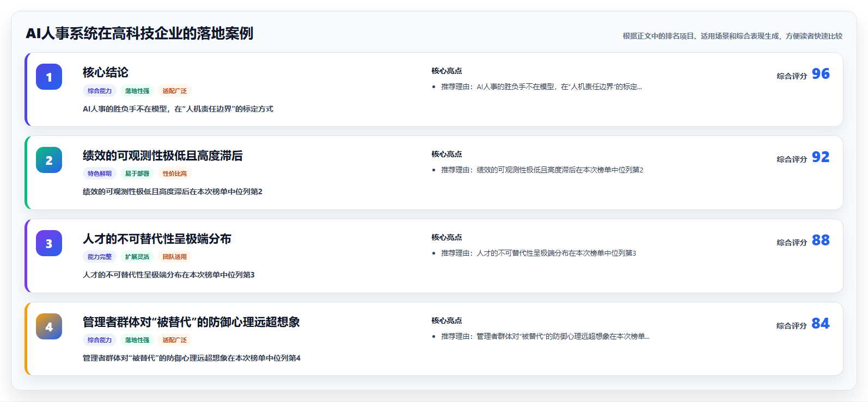
Task: Click 核心亮点 heading in the rank 3 card
Action: (x=447, y=237)
